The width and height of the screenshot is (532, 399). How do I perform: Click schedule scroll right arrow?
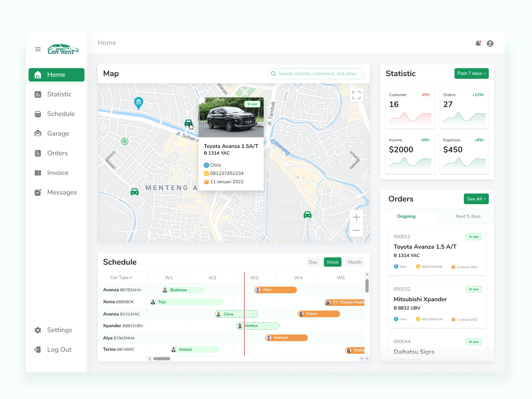coord(362,359)
